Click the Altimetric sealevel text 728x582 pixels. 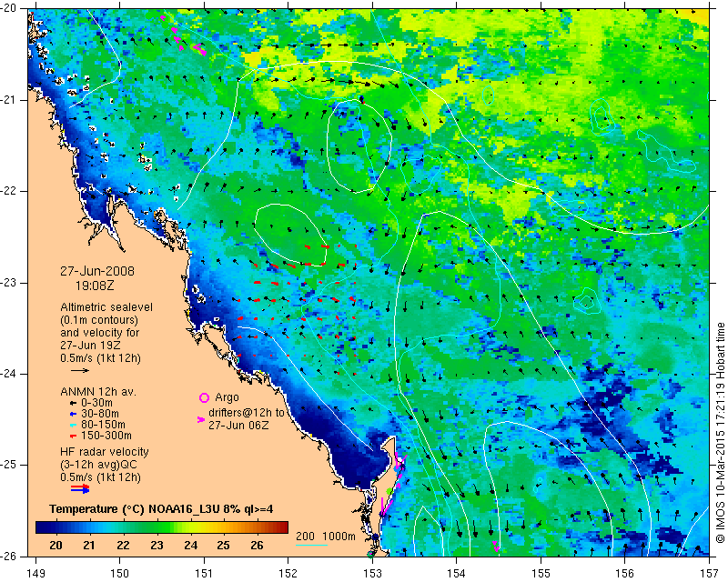click(106, 307)
